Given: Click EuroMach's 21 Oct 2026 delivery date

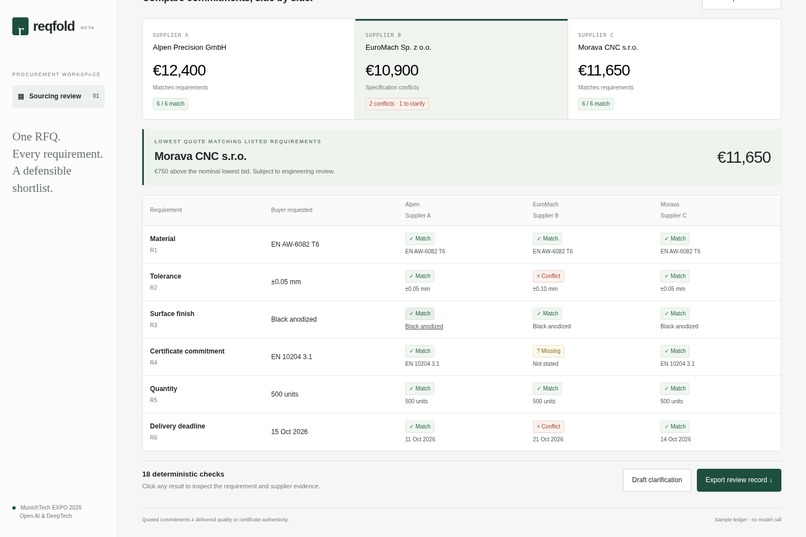Looking at the screenshot, I should pyautogui.click(x=548, y=439).
